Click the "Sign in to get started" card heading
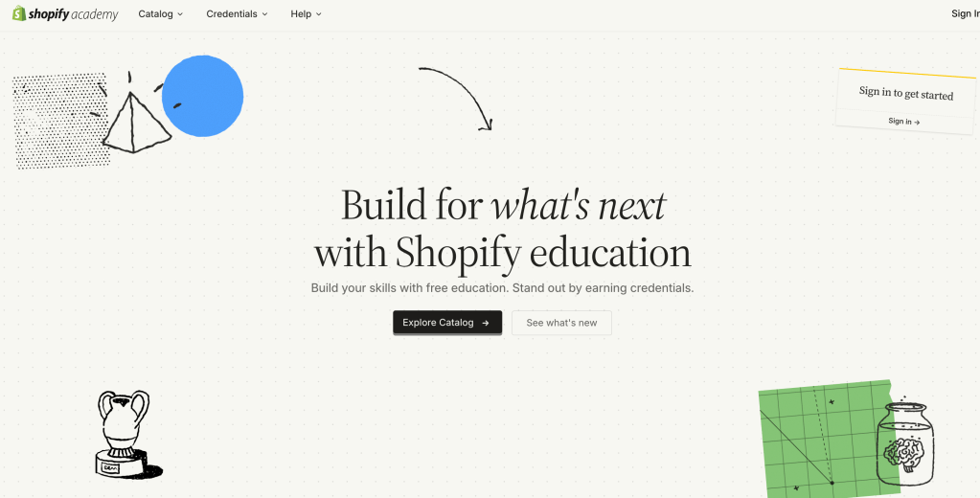The height and width of the screenshot is (498, 980). [x=905, y=93]
